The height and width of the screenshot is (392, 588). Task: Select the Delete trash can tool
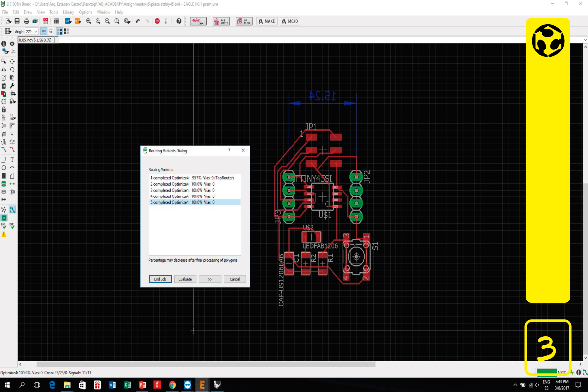[4, 86]
